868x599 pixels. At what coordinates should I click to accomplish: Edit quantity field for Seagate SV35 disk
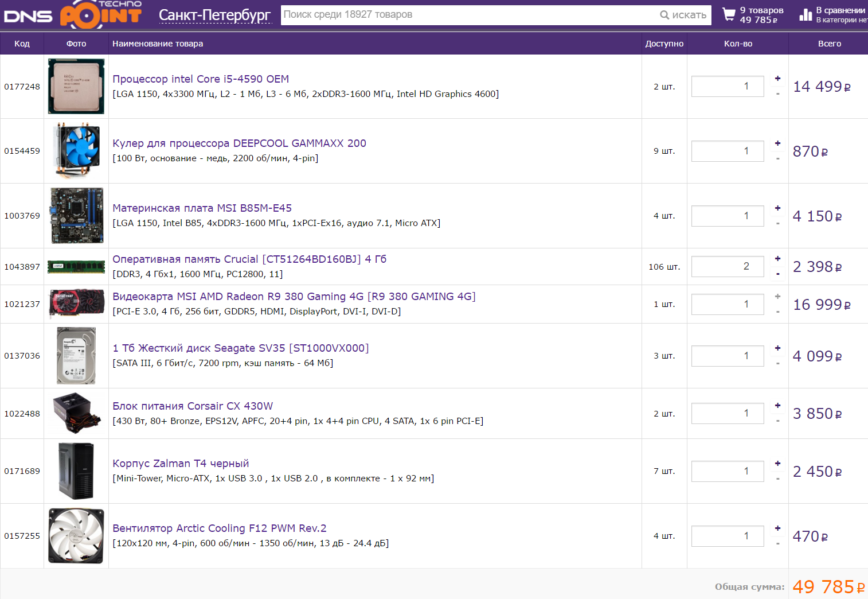pyautogui.click(x=728, y=356)
